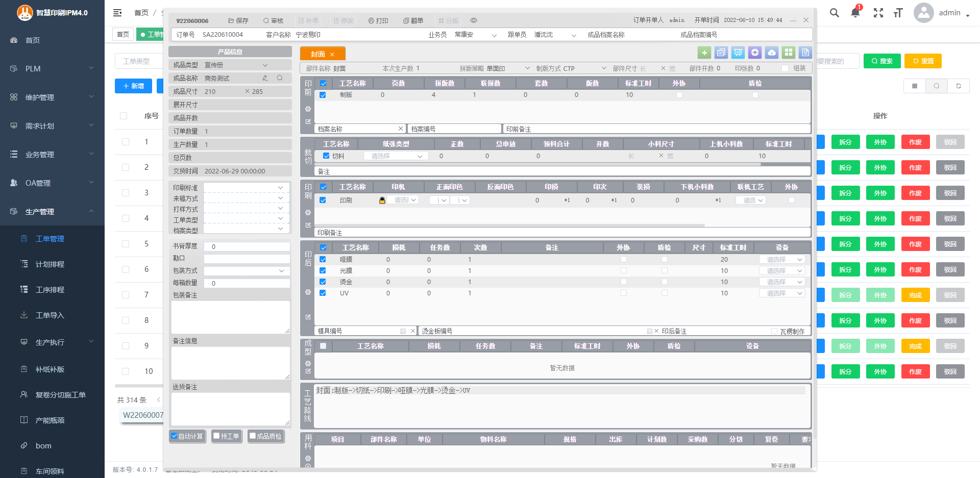
Task: Open 计划排程 in the sidebar
Action: tap(50, 264)
